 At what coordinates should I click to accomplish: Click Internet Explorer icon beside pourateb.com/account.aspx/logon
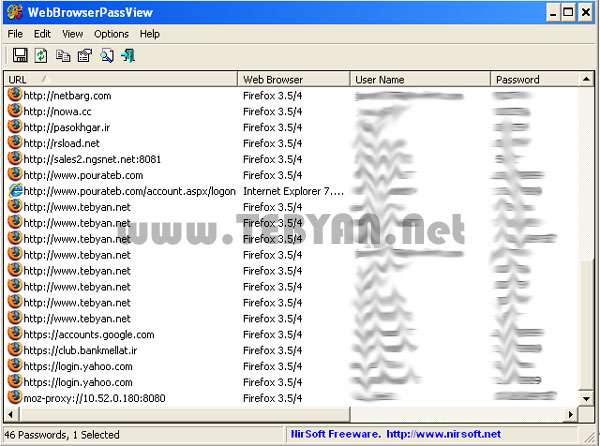pos(15,190)
